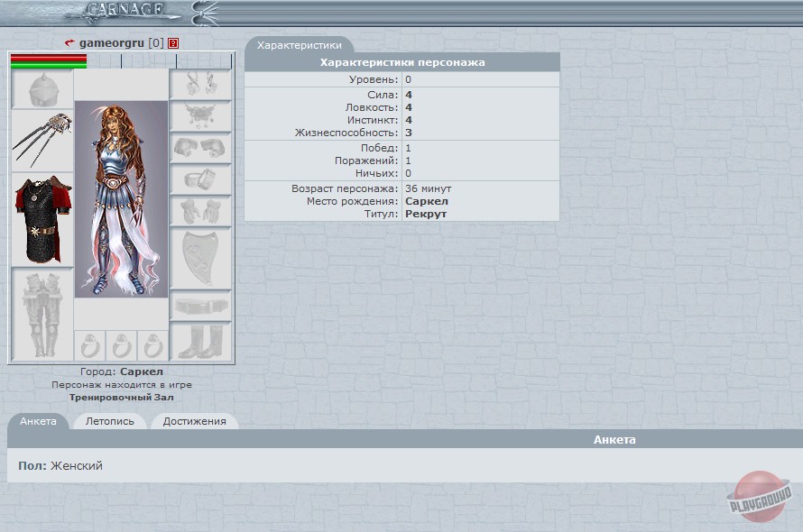Select the empty shield slot

pyautogui.click(x=201, y=257)
